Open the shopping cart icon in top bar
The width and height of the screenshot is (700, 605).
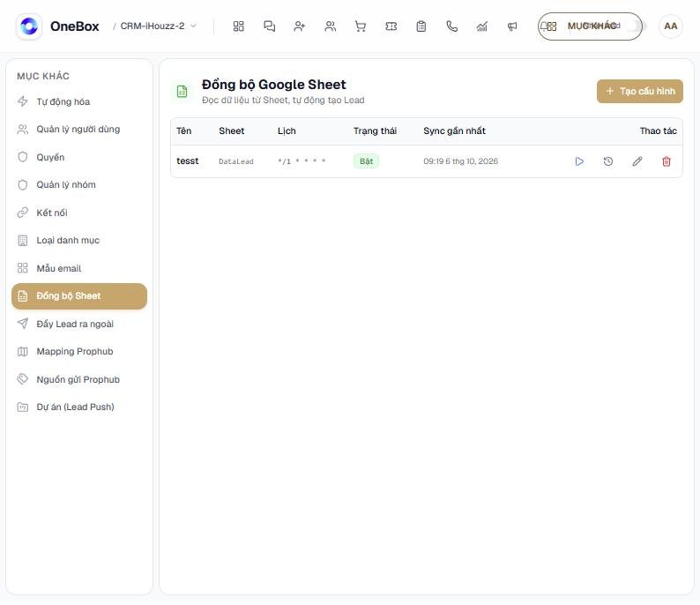point(361,26)
